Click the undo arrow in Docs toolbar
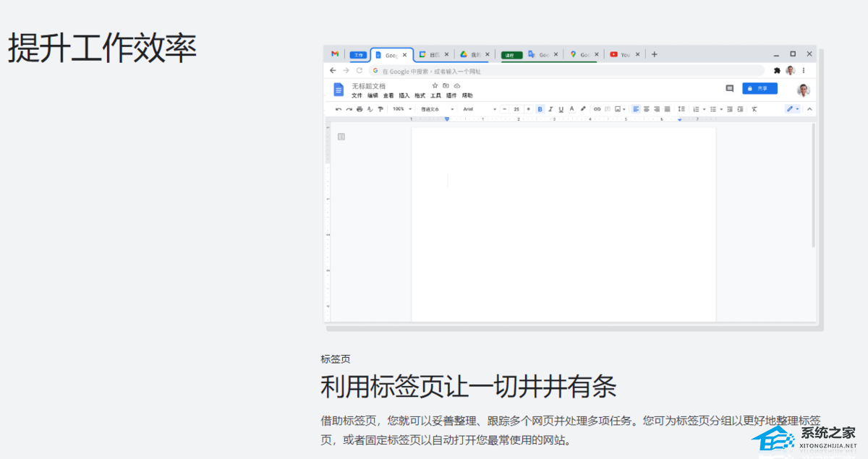The height and width of the screenshot is (459, 868). click(338, 109)
